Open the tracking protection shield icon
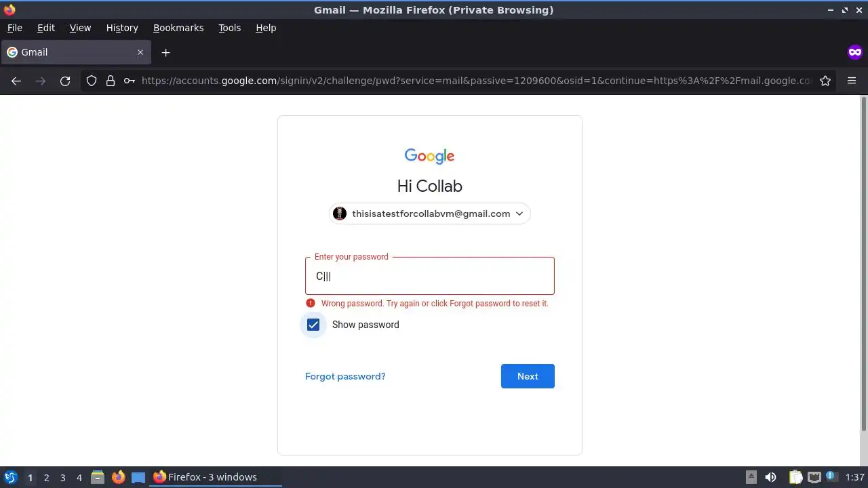 pos(92,81)
